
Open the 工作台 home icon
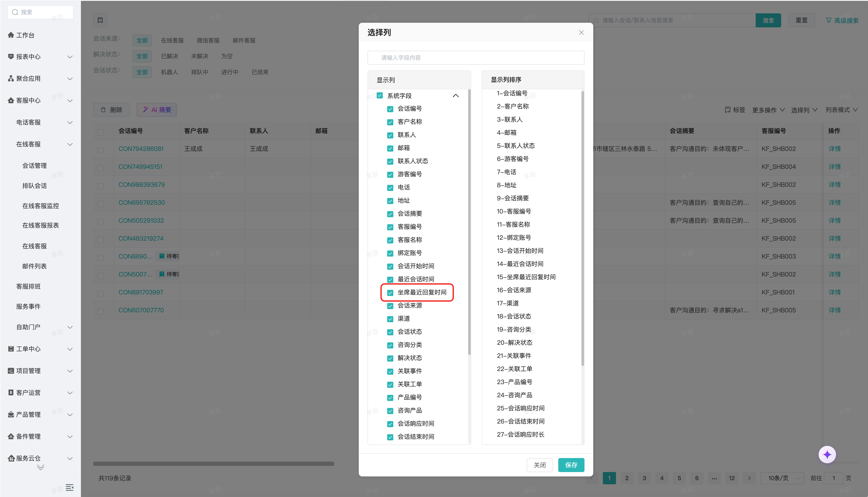click(11, 35)
